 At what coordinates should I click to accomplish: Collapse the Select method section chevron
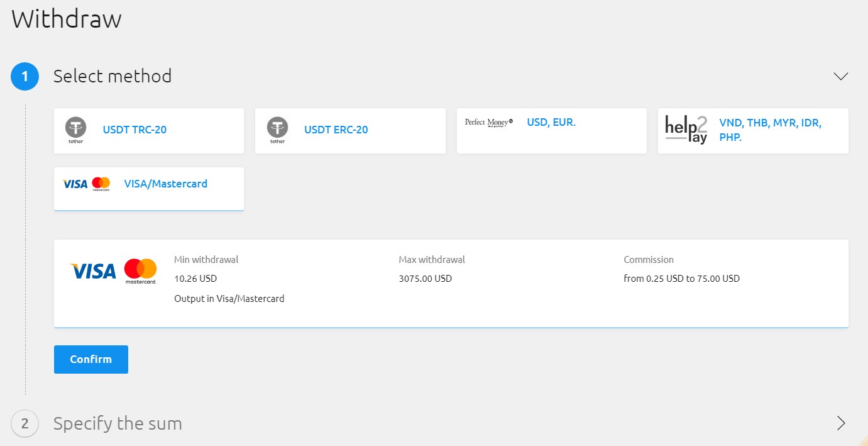(x=841, y=76)
